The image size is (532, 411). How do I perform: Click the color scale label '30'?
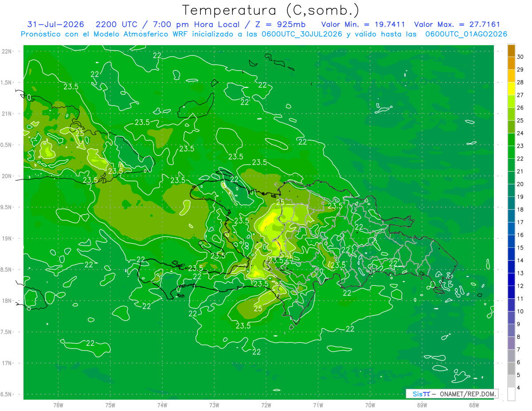coord(520,57)
